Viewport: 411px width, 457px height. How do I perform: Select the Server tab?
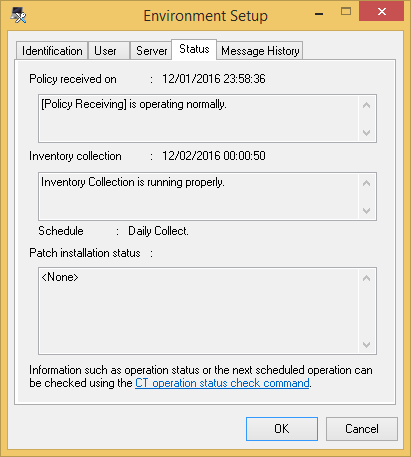(x=151, y=51)
